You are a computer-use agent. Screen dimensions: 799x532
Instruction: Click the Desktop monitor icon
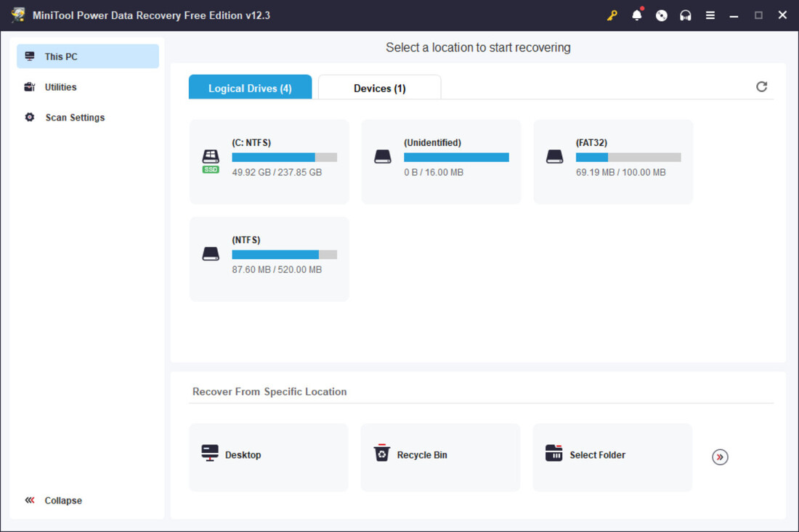click(x=209, y=453)
